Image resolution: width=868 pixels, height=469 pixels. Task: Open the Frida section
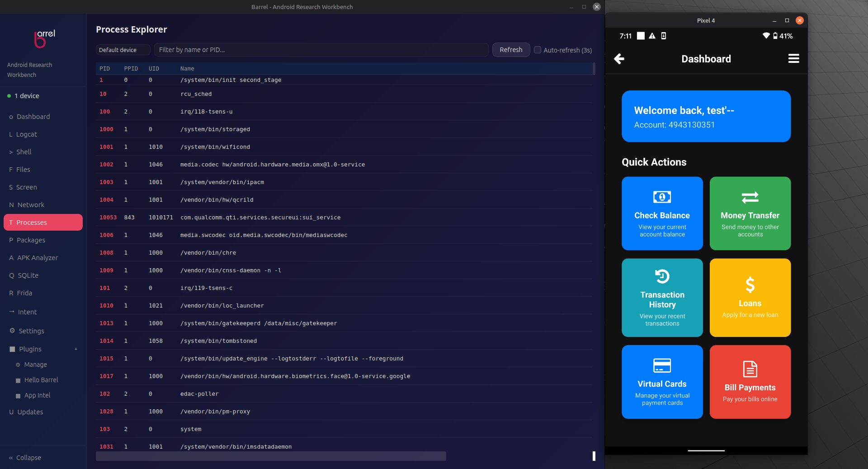[43, 293]
